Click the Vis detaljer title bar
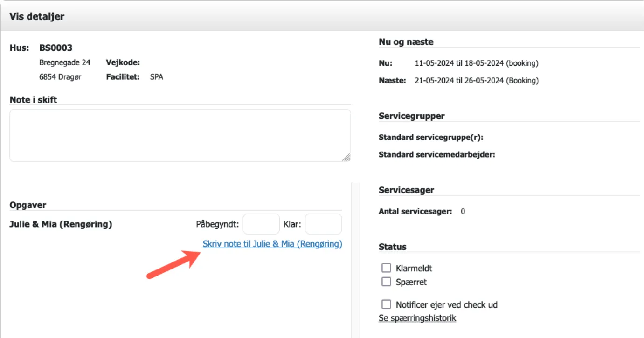Viewport: 644px width, 338px height. click(37, 16)
